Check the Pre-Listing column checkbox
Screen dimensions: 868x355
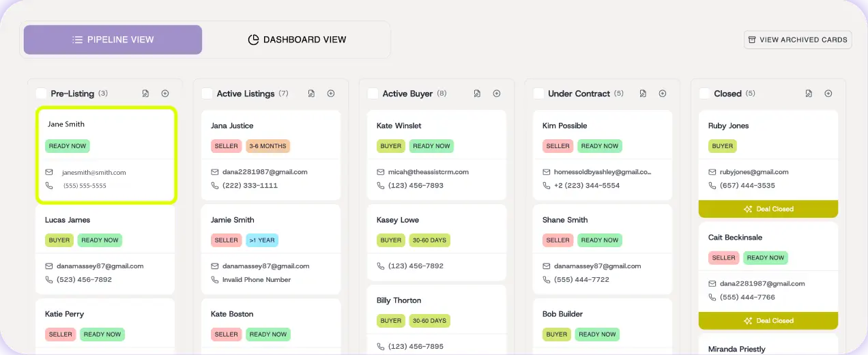coord(41,94)
